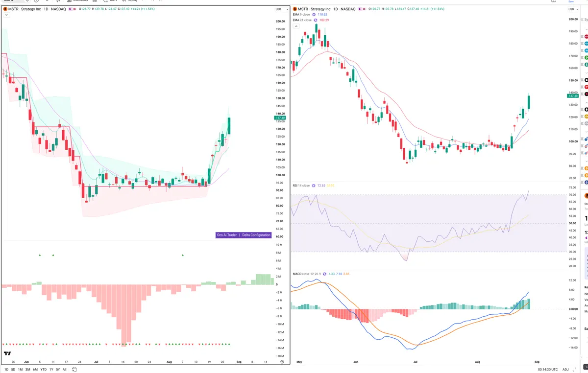Select the All time range
Image resolution: width=588 pixels, height=373 pixels.
click(x=65, y=370)
